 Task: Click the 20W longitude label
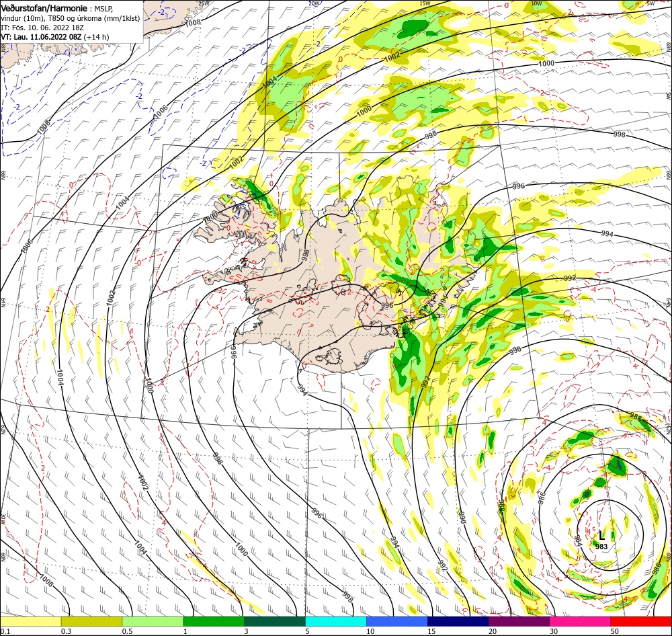(314, 3)
